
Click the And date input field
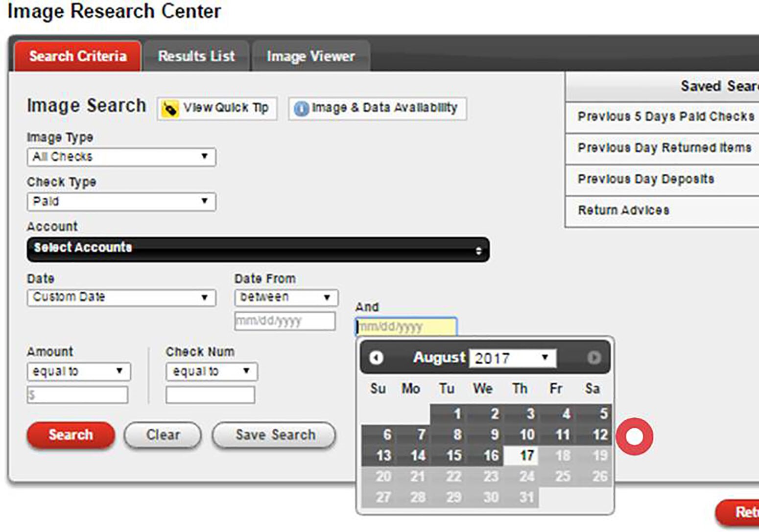(x=405, y=326)
